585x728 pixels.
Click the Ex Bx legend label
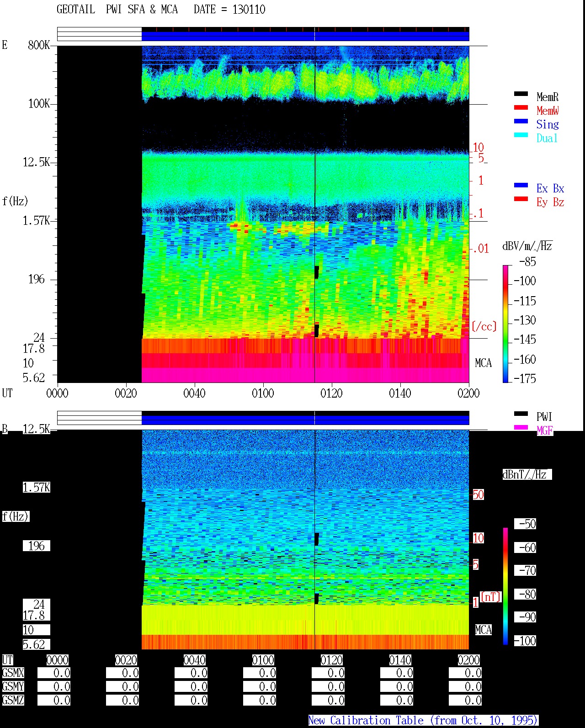(x=550, y=188)
